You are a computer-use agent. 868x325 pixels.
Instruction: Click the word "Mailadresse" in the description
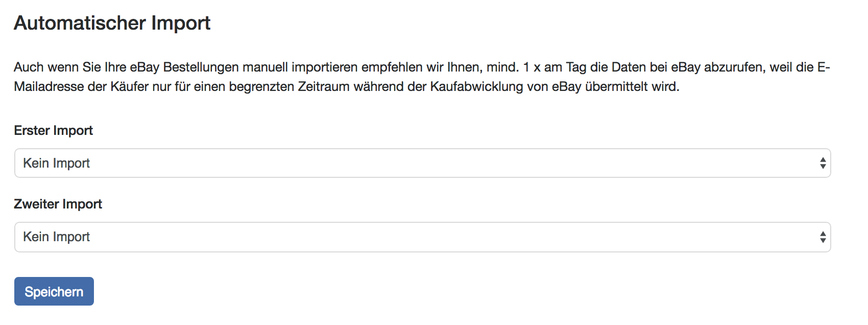[49, 86]
